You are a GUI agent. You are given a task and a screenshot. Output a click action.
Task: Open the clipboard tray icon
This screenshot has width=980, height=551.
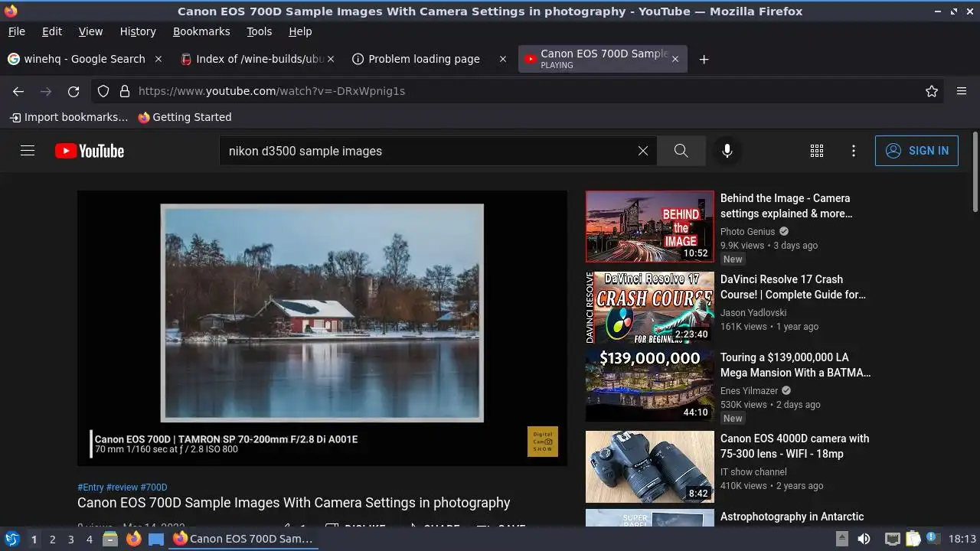(913, 539)
